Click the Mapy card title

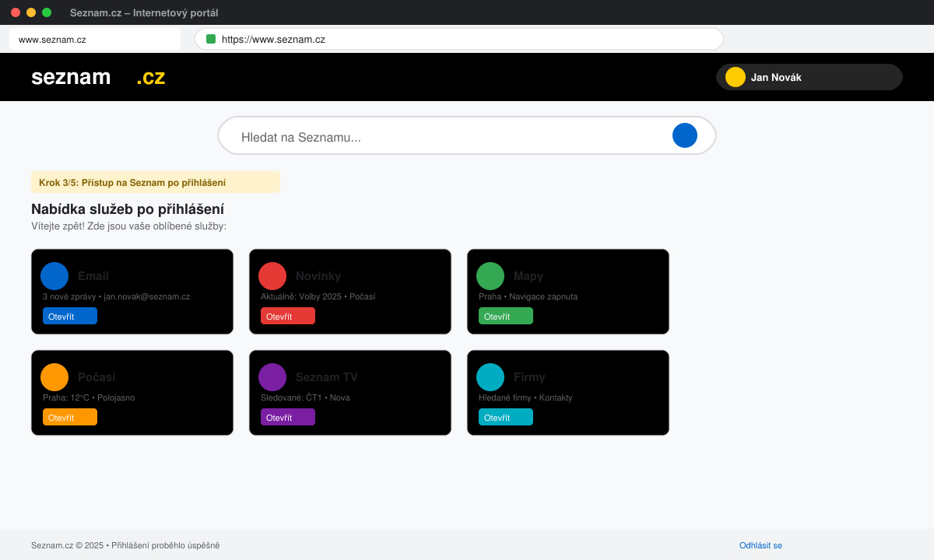[528, 276]
